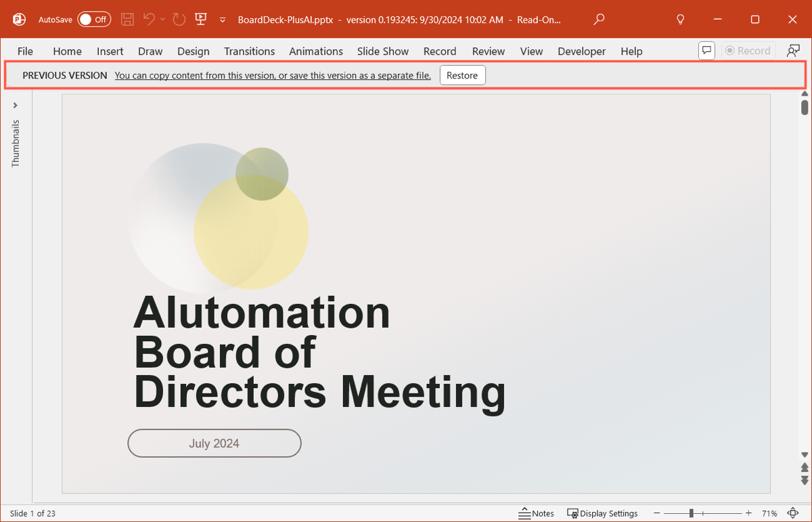Open the Comments pane icon
Screen dimensions: 812x522
tap(706, 51)
